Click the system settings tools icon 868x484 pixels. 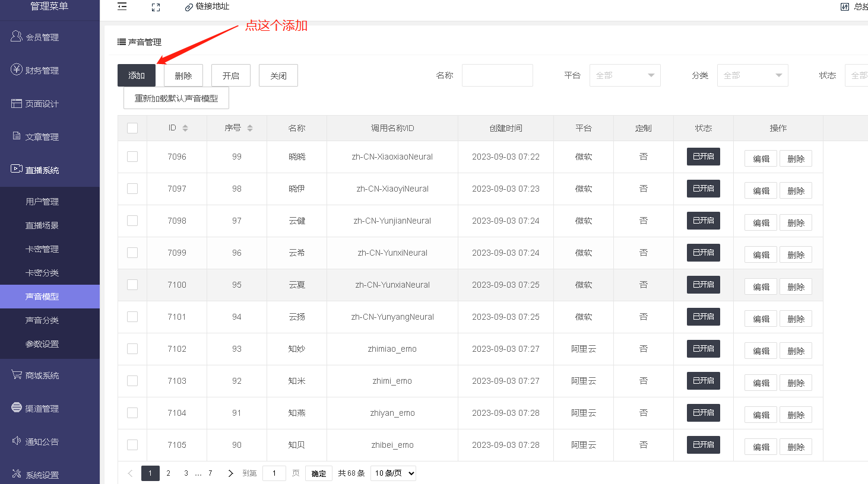tap(17, 474)
